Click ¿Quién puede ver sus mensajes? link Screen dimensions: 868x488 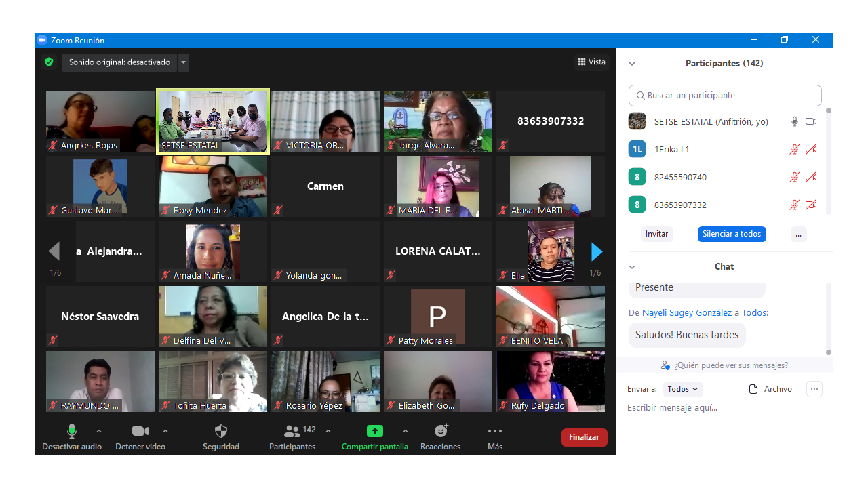coord(724,365)
